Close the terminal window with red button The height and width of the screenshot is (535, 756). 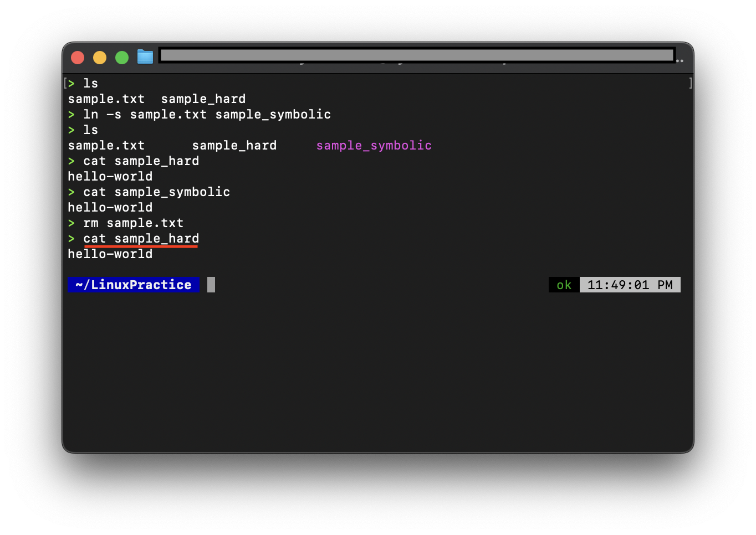coord(78,58)
